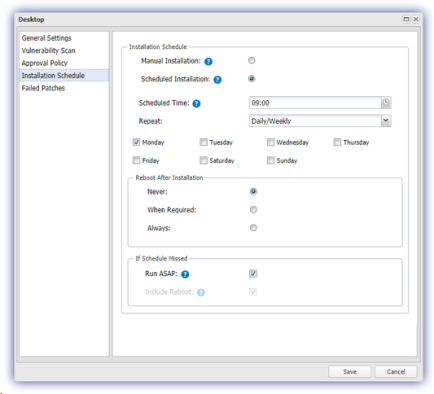
Task: Open help for Manual Installation
Action: pyautogui.click(x=208, y=62)
